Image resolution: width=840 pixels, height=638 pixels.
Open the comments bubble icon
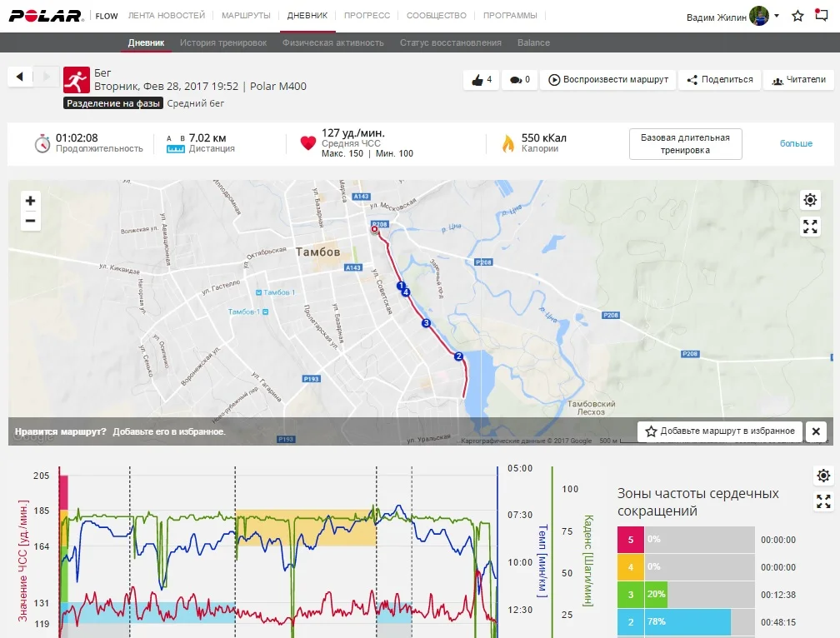[516, 80]
